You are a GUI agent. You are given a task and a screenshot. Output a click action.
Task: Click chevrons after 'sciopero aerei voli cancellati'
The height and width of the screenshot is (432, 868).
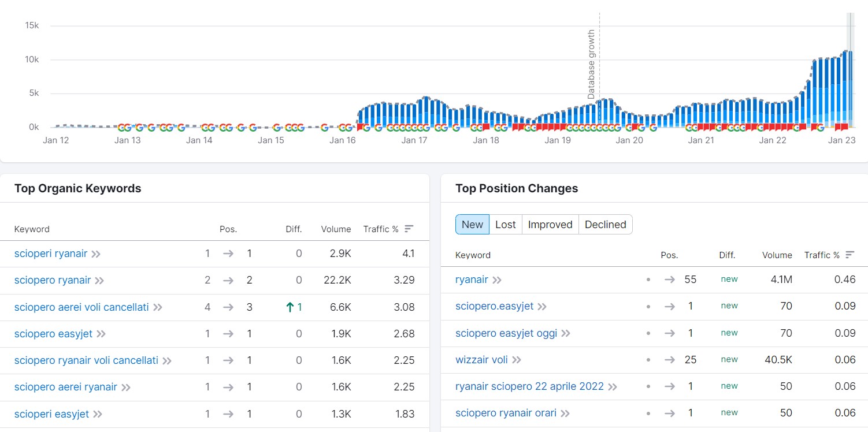(157, 307)
